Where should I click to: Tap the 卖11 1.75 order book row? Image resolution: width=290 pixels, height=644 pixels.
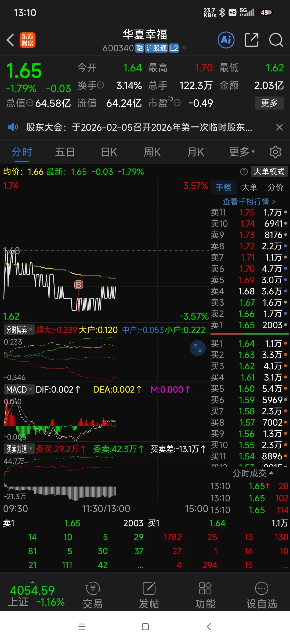coord(249,212)
